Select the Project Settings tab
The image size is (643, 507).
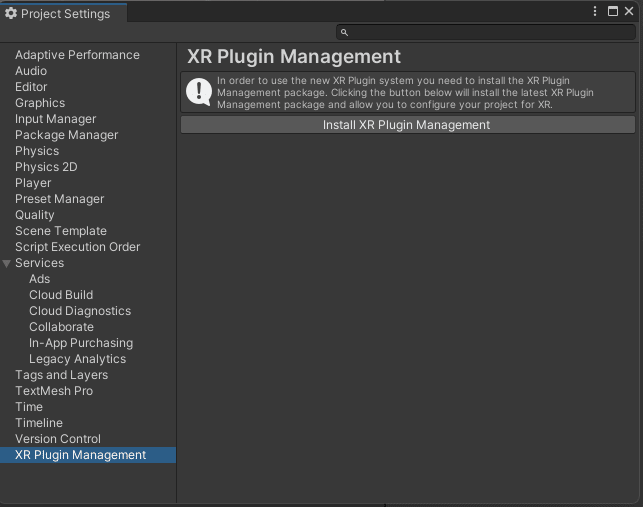(x=64, y=13)
